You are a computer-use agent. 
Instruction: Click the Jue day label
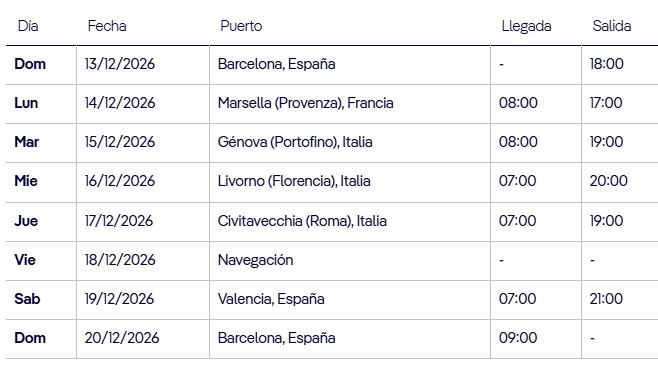pyautogui.click(x=26, y=221)
